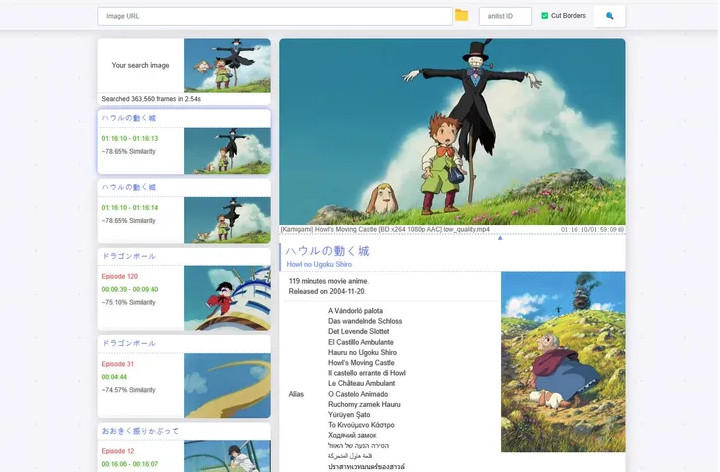The image size is (720, 472).
Task: Click alias 'Howl's Moving Castle'
Action: coord(361,362)
